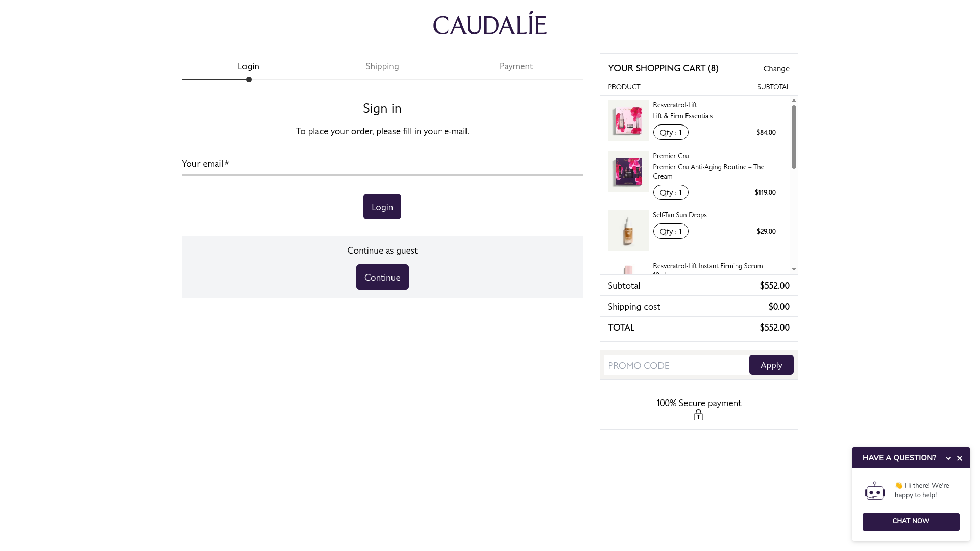Close the chat widget with X
The height and width of the screenshot is (551, 980).
click(960, 458)
